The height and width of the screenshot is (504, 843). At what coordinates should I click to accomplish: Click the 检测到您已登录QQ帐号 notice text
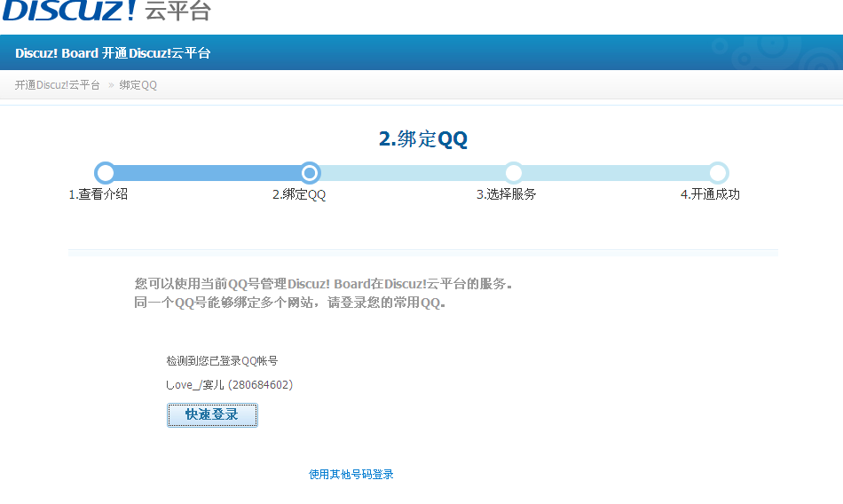[x=222, y=361]
